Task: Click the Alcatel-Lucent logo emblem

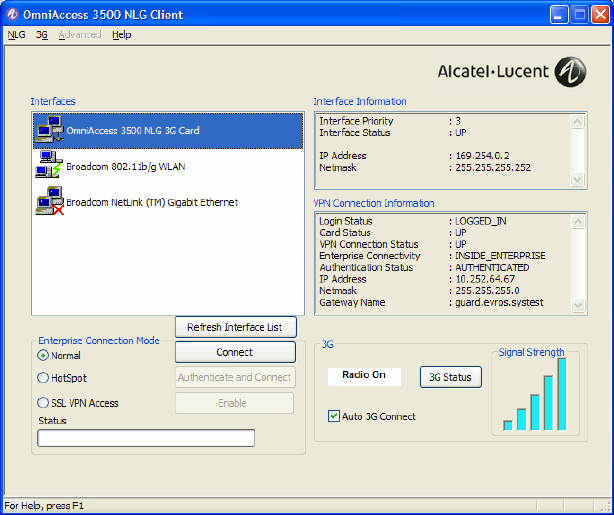Action: point(570,72)
